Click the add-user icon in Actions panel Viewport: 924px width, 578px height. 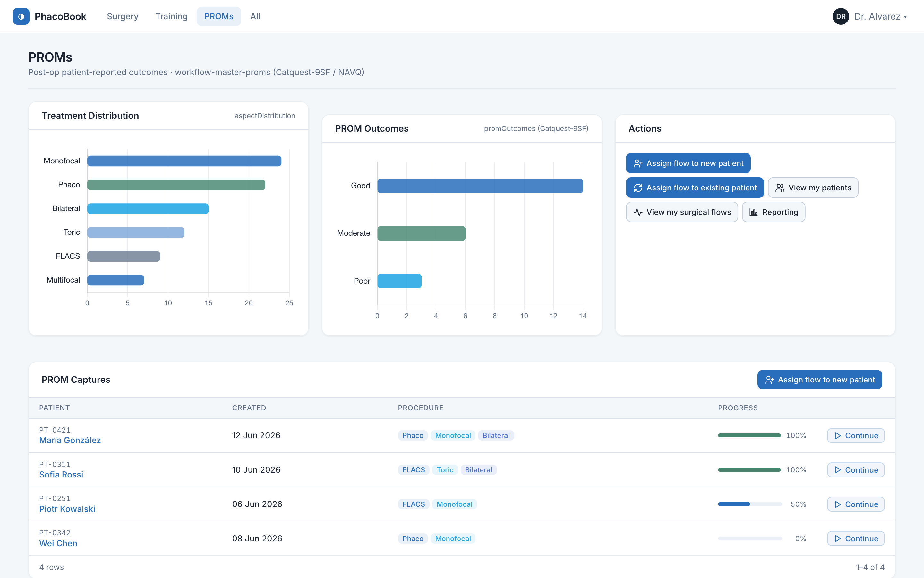pyautogui.click(x=637, y=163)
